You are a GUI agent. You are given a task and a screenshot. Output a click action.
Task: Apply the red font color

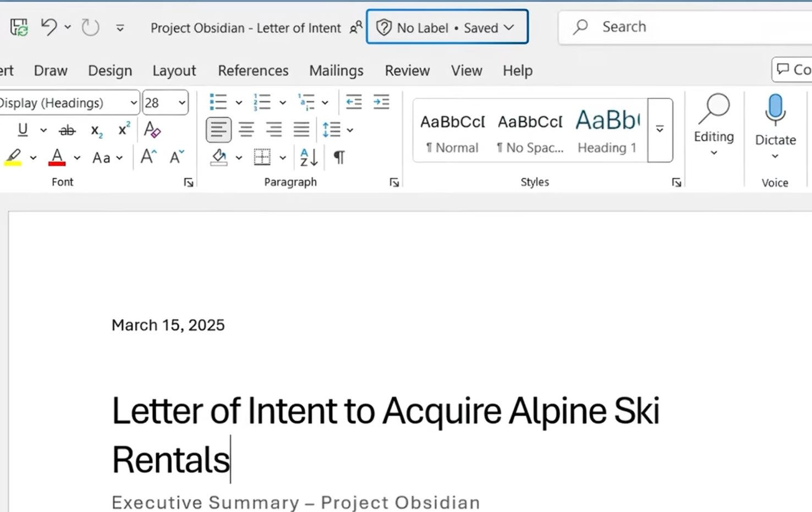(x=57, y=157)
